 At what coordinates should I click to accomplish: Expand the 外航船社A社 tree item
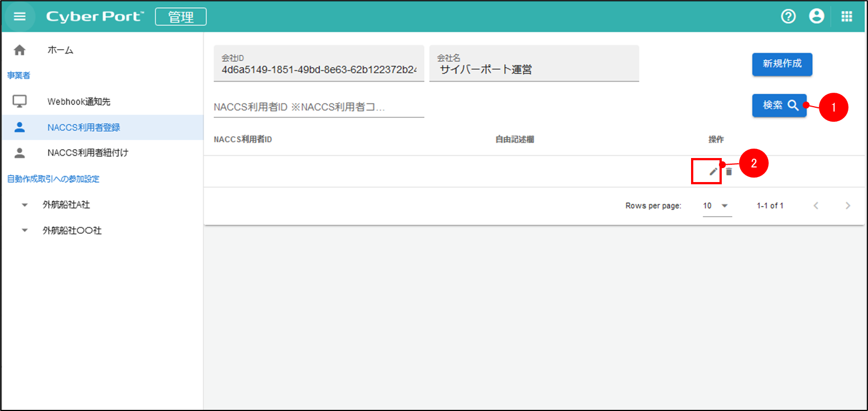click(24, 205)
